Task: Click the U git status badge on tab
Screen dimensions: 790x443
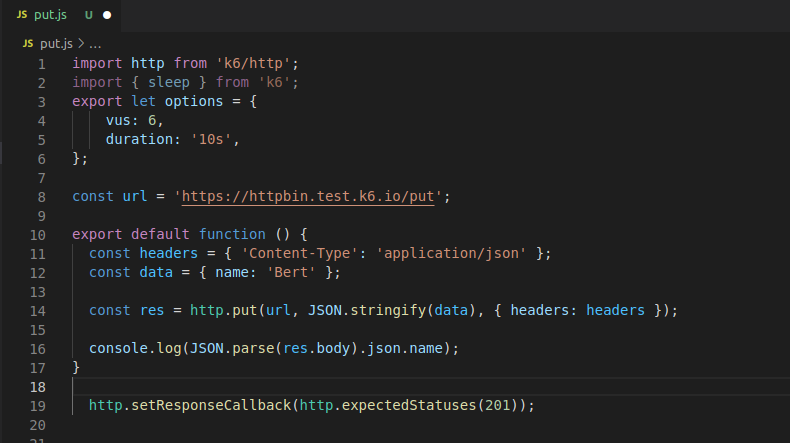Action: [x=89, y=15]
